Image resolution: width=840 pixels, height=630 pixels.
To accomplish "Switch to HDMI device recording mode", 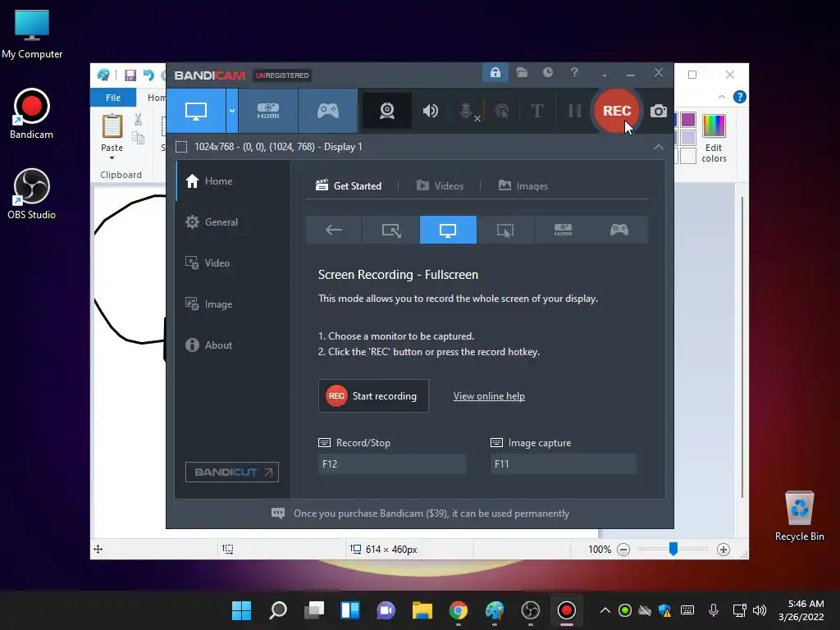I will point(268,111).
